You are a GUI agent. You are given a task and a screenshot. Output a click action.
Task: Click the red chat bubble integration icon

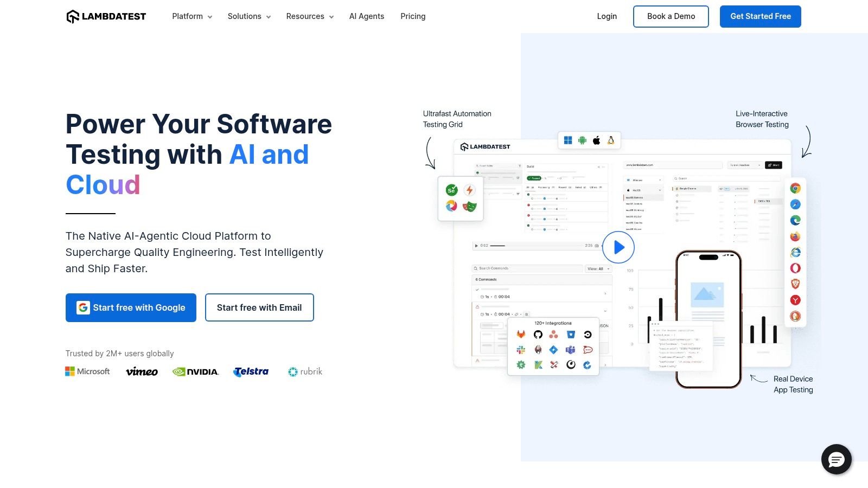tap(588, 350)
